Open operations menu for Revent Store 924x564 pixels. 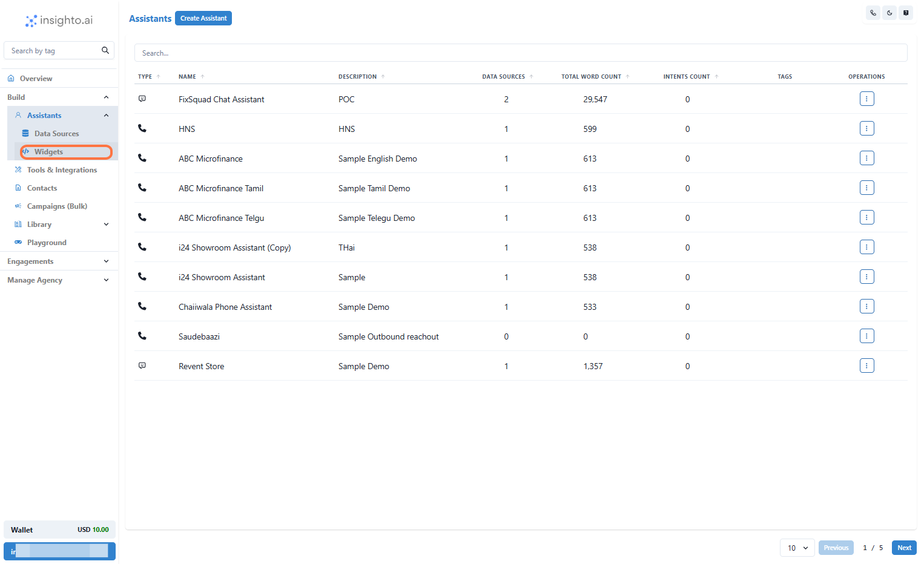coord(866,366)
